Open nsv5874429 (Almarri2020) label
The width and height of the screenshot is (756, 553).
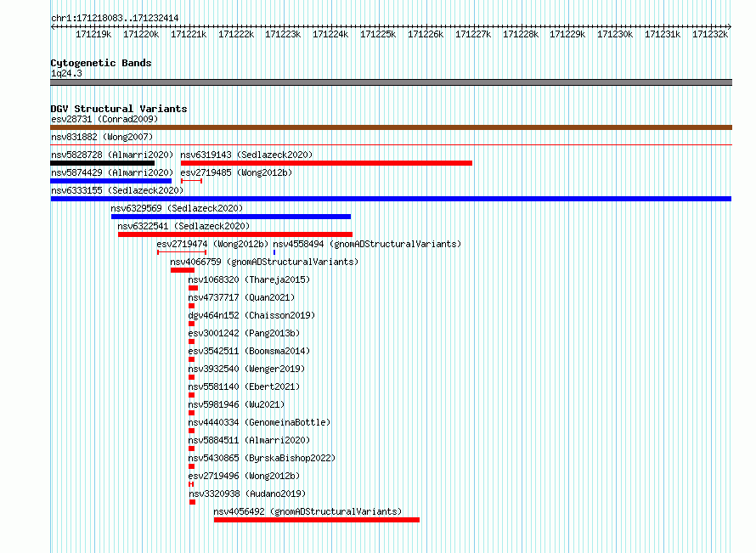112,172
